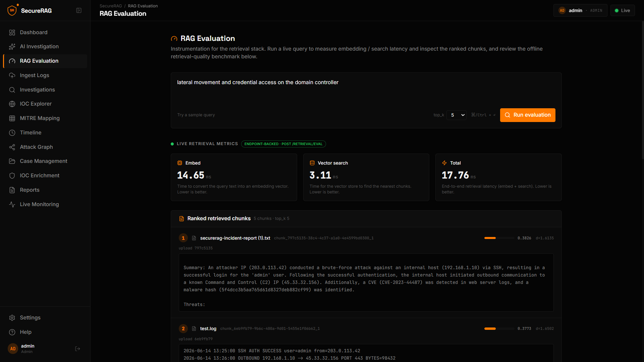Click the d=1.6502 distance value
644x362 pixels.
pos(545,328)
